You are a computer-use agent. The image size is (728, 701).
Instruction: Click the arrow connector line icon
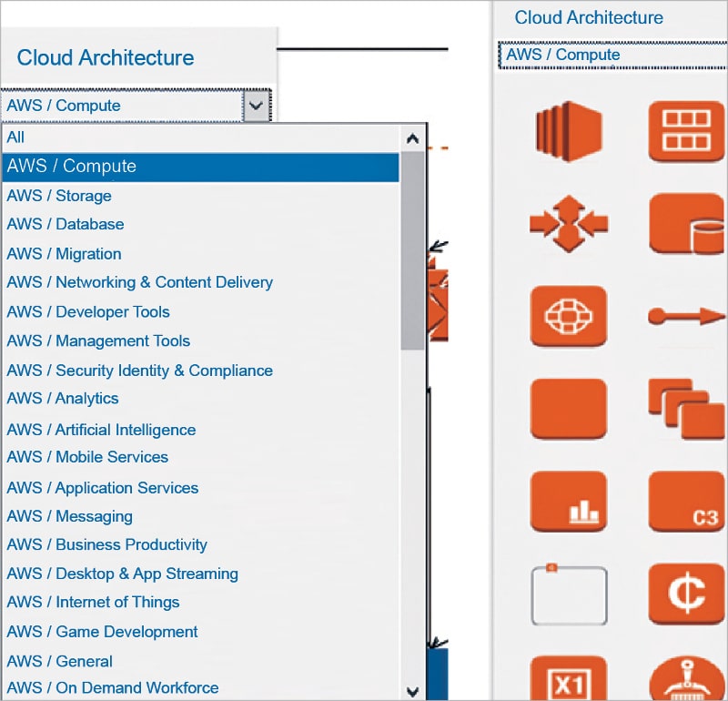(x=687, y=317)
